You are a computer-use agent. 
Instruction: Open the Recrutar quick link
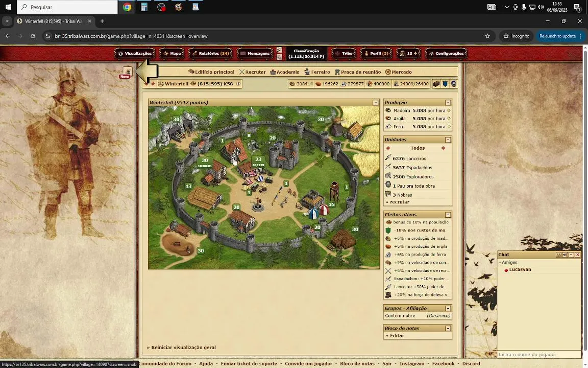point(252,72)
